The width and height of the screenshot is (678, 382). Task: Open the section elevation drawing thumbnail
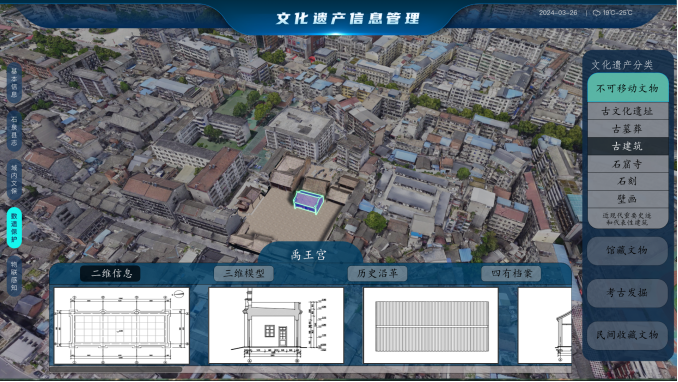[x=276, y=326]
